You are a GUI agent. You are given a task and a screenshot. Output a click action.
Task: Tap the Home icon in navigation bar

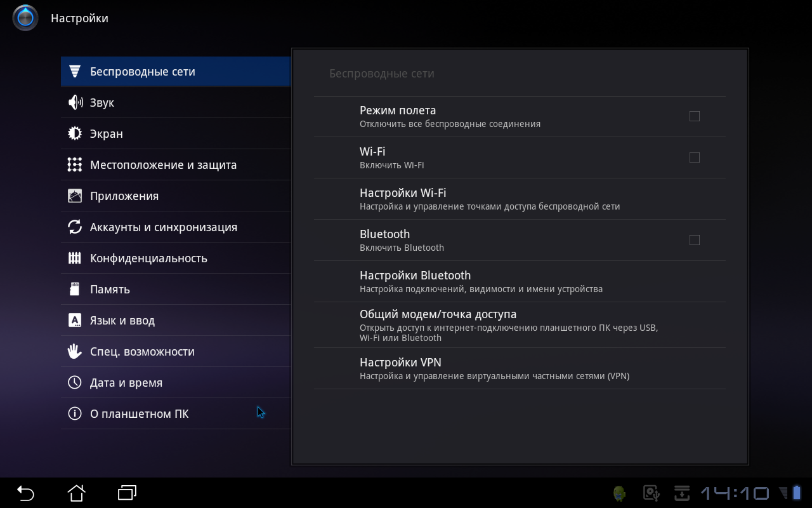click(x=76, y=493)
